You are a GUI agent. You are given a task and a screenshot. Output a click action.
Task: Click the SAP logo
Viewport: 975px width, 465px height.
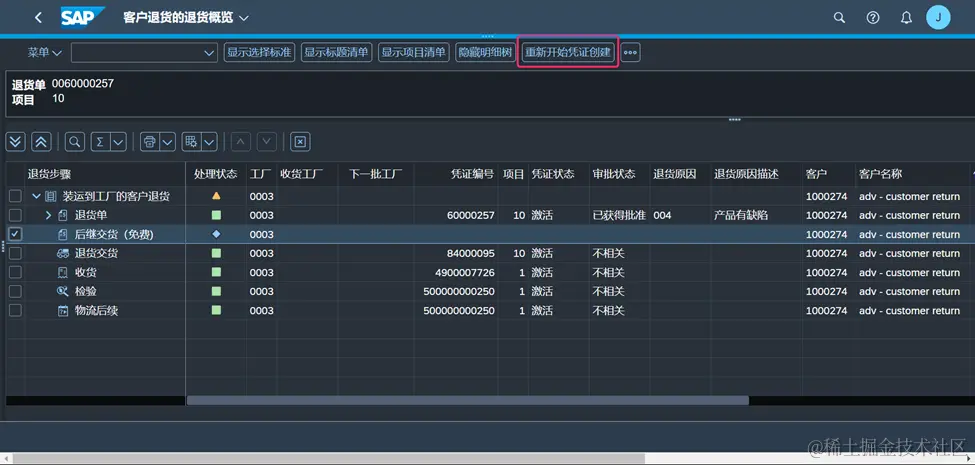82,17
